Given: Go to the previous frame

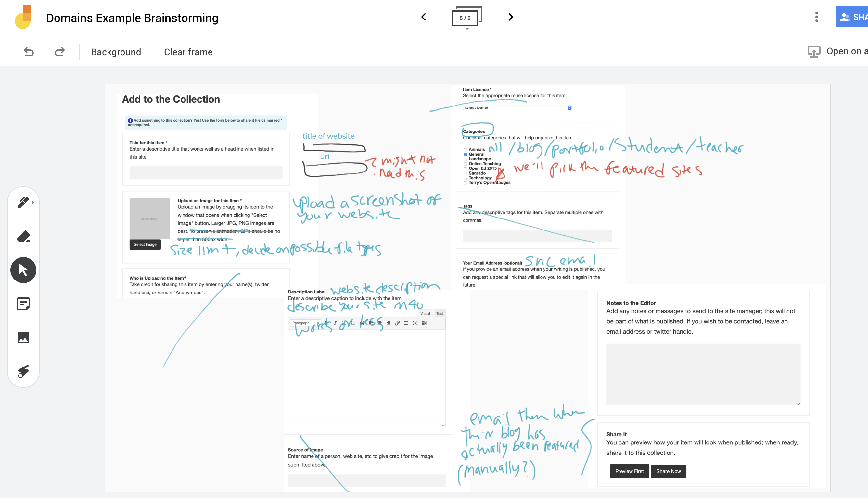Looking at the screenshot, I should (424, 17).
